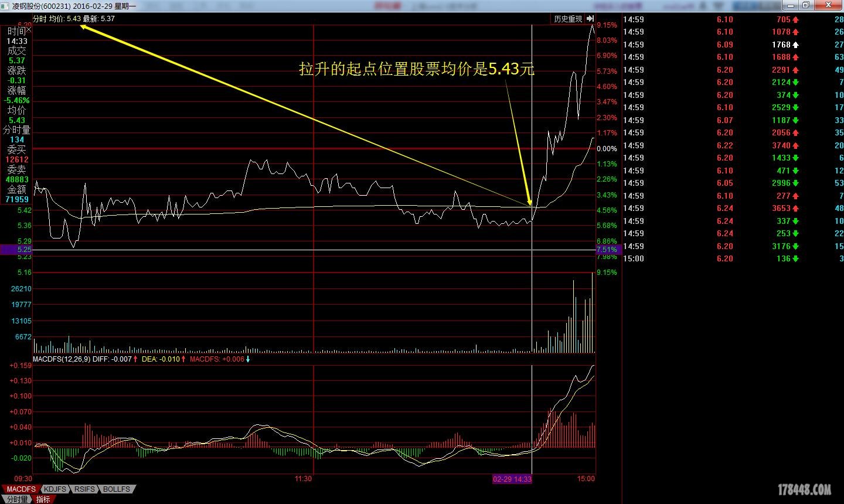Click the down arrow beside MACDFS value +0.006
Screen dimensions: 844x504
(248, 359)
